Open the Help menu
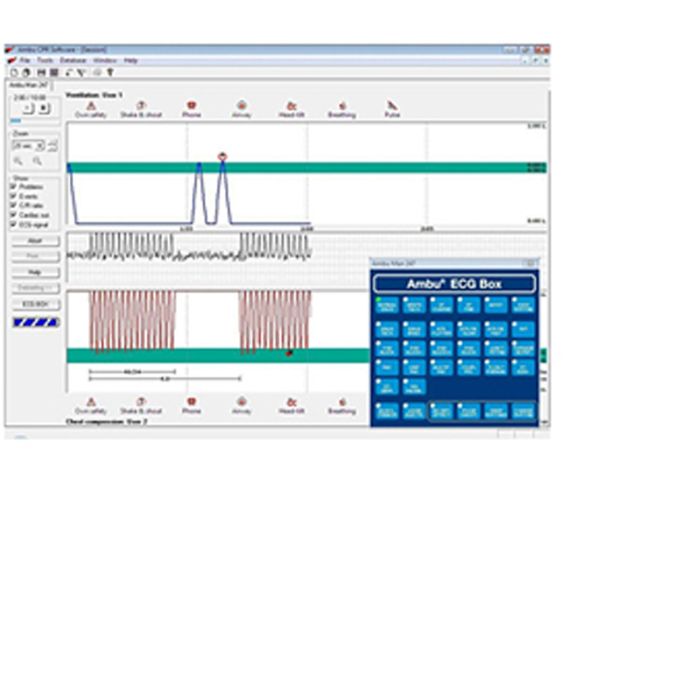 (131, 60)
